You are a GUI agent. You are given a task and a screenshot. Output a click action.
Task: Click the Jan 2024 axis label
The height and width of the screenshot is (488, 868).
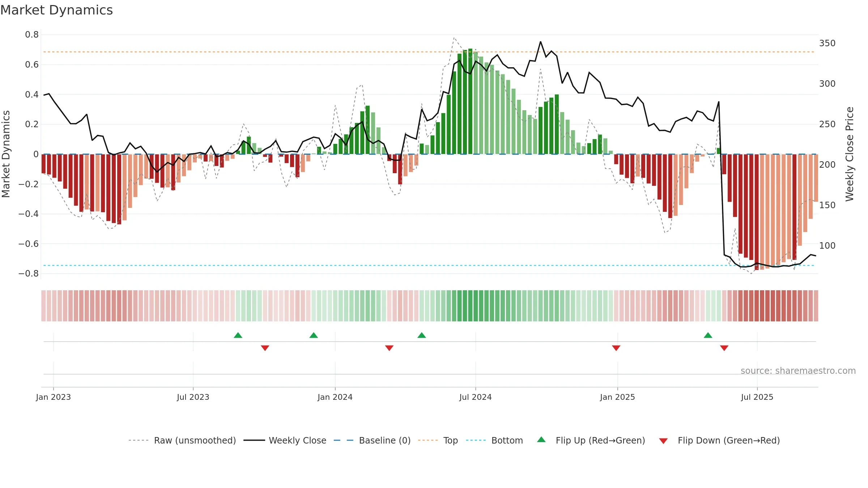click(x=335, y=397)
